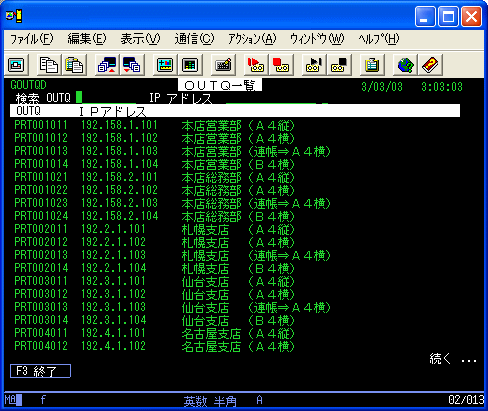Open the ヘルプ(H) menu
The image size is (488, 411).
(379, 39)
